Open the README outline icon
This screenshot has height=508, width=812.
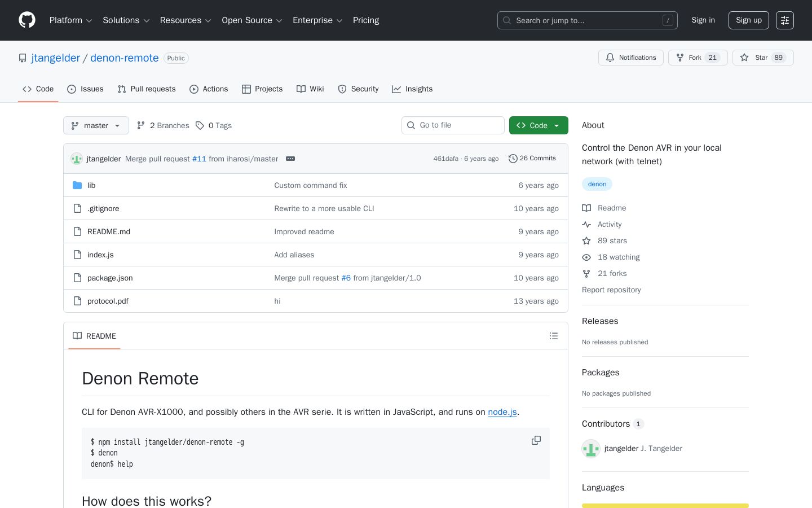click(x=554, y=336)
